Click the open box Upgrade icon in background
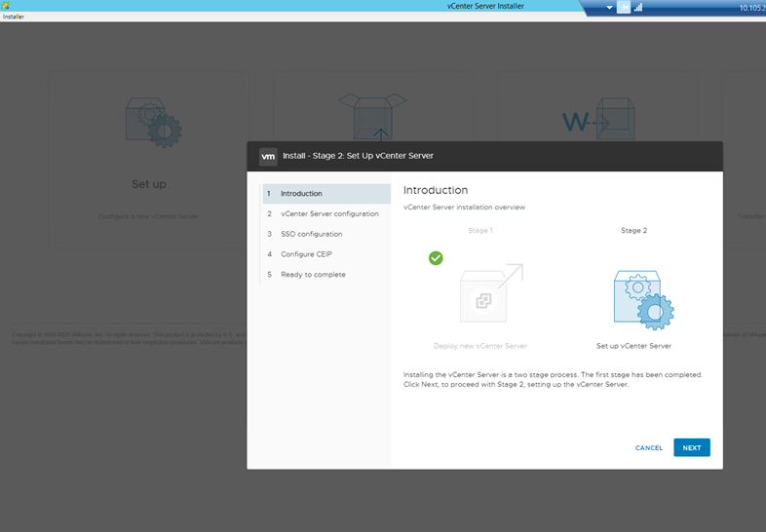 pyautogui.click(x=372, y=117)
